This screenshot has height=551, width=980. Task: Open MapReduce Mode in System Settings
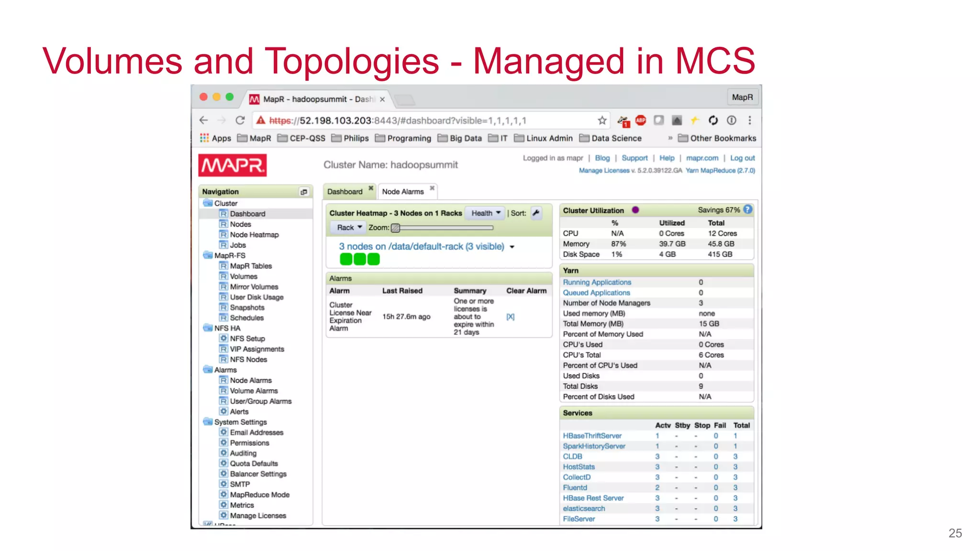[x=259, y=495]
